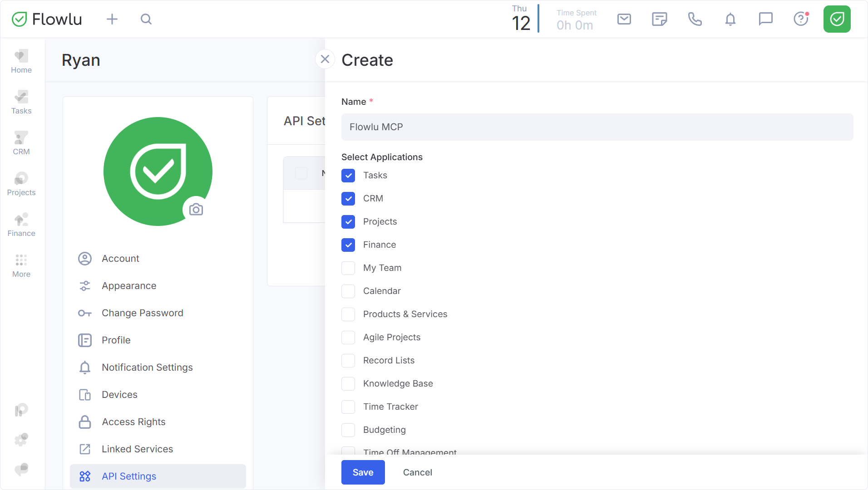Click the help question mark icon
Image resolution: width=868 pixels, height=490 pixels.
801,19
